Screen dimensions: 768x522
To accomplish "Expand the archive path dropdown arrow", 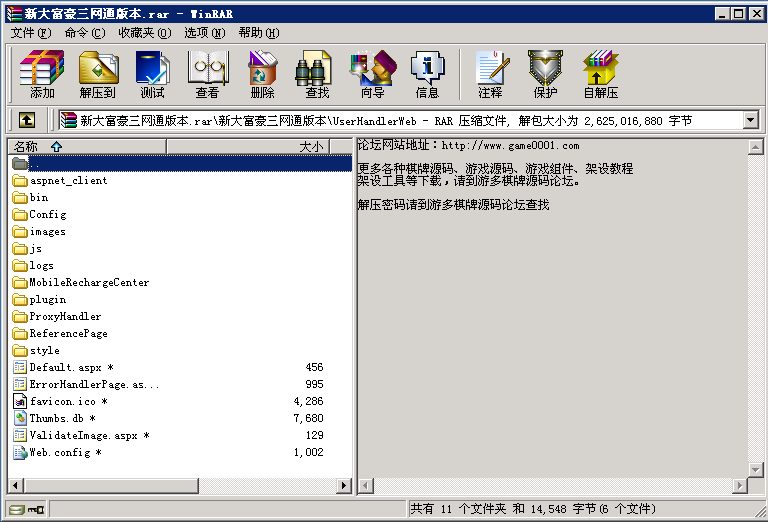I will 751,120.
